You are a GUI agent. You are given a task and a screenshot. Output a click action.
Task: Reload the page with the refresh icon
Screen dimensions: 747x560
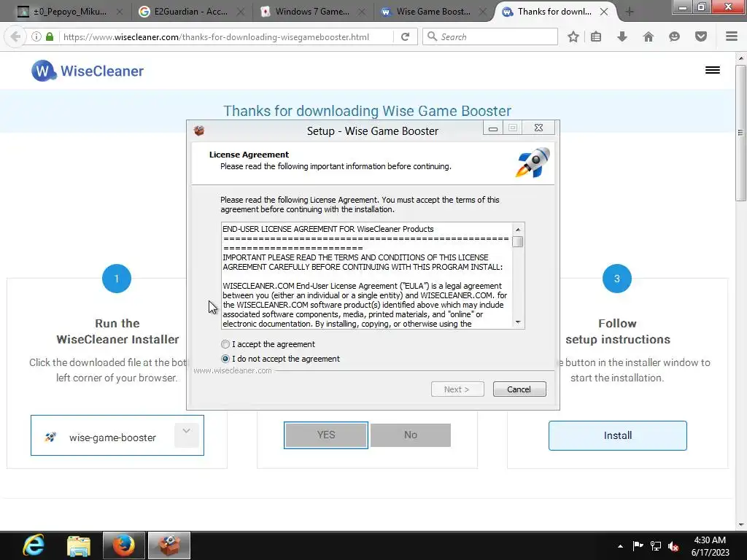click(x=406, y=36)
